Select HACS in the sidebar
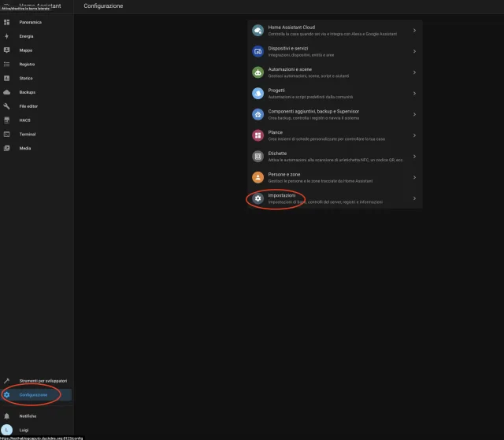The height and width of the screenshot is (440, 504). (24, 120)
